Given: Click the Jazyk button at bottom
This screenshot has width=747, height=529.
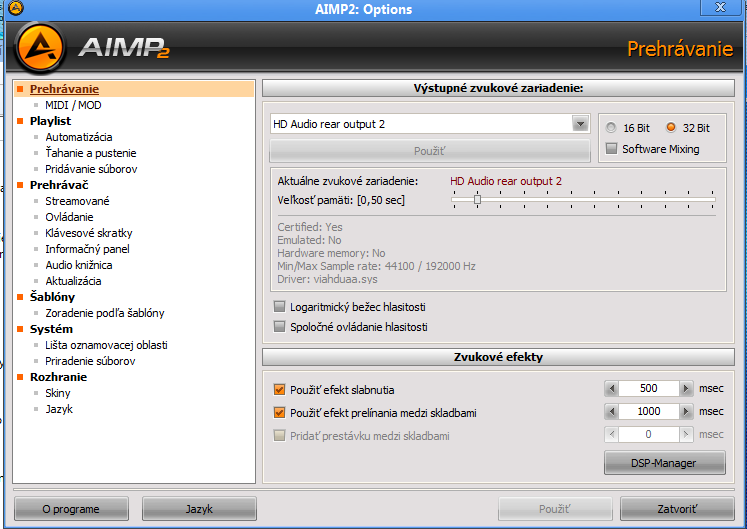Looking at the screenshot, I should click(199, 509).
